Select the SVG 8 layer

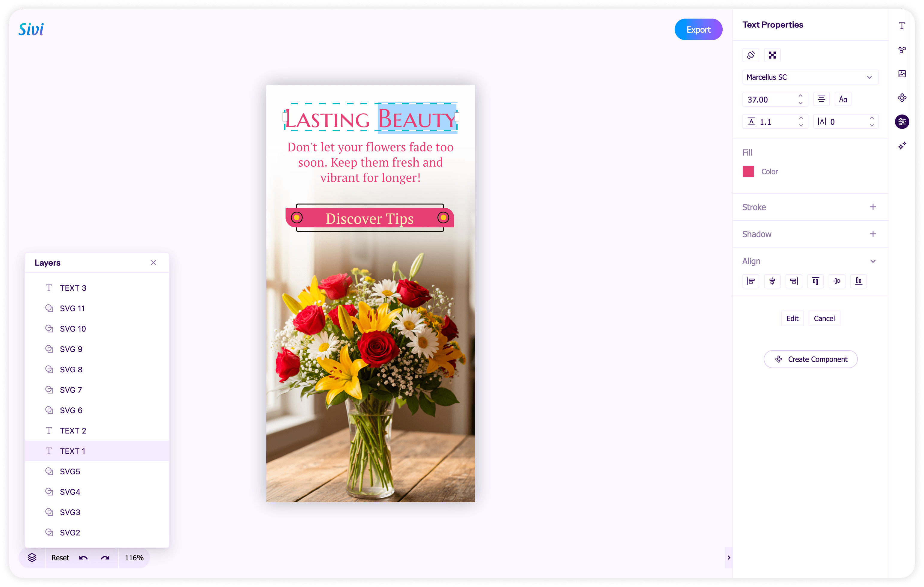[71, 369]
